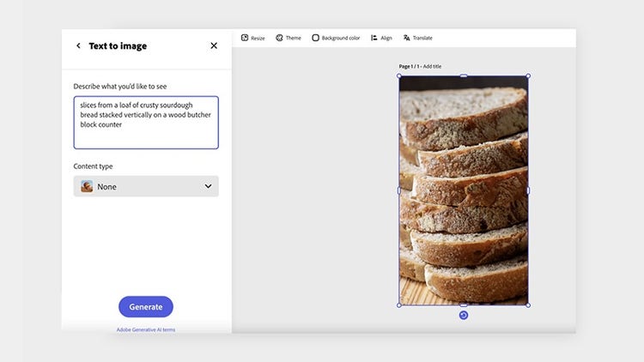
Task: Open the Resize tool
Action: 253,38
